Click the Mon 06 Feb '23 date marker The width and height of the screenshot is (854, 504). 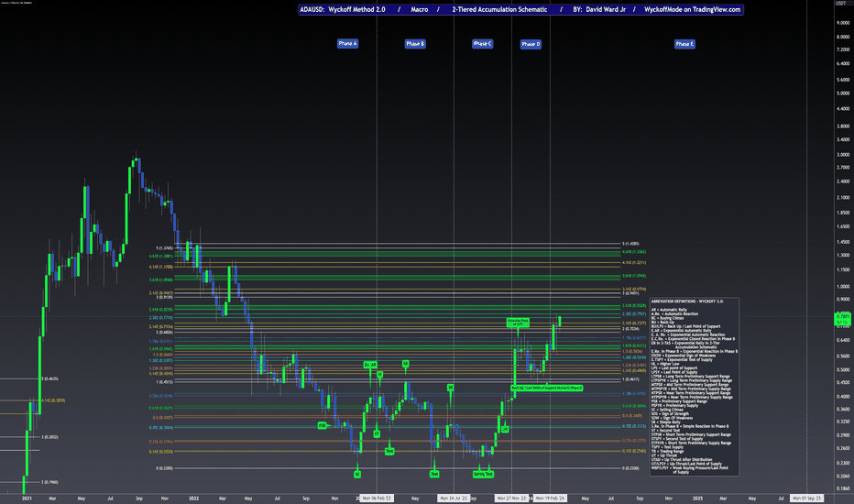[x=377, y=498]
